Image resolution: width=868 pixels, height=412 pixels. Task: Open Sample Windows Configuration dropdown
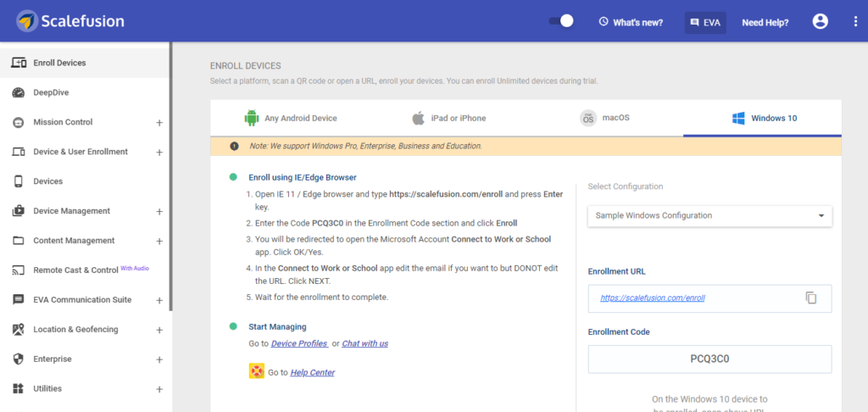pyautogui.click(x=709, y=215)
